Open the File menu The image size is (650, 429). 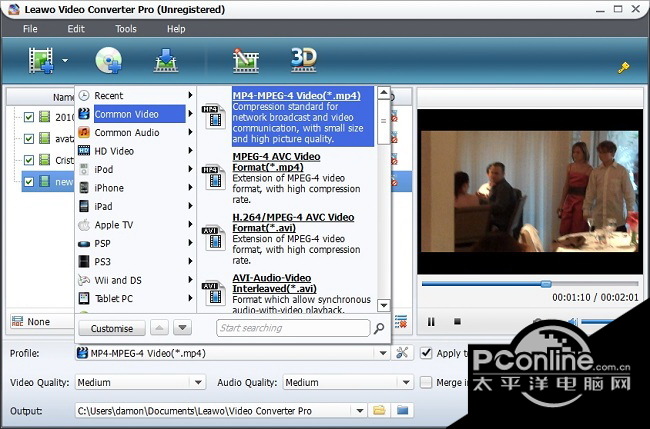[x=30, y=29]
